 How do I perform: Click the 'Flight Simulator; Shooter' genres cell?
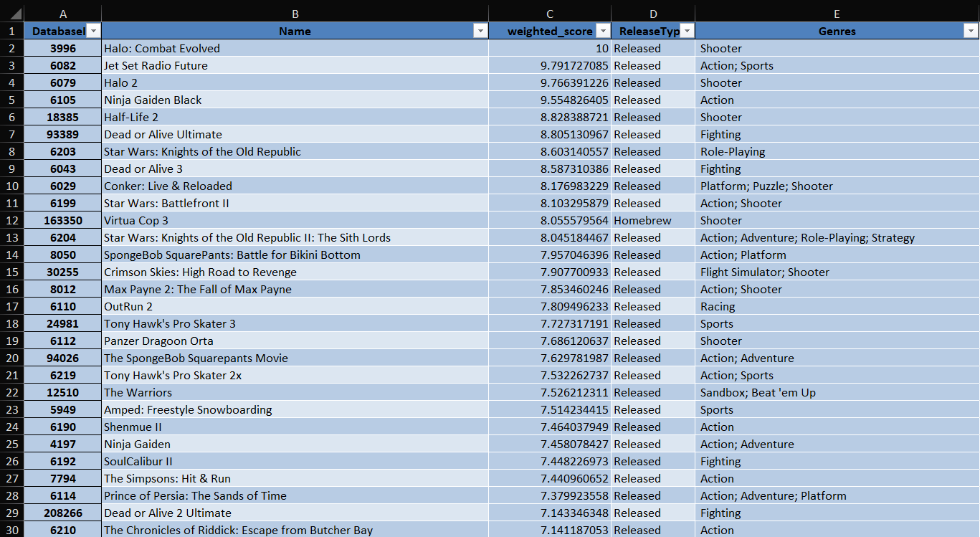pos(837,272)
